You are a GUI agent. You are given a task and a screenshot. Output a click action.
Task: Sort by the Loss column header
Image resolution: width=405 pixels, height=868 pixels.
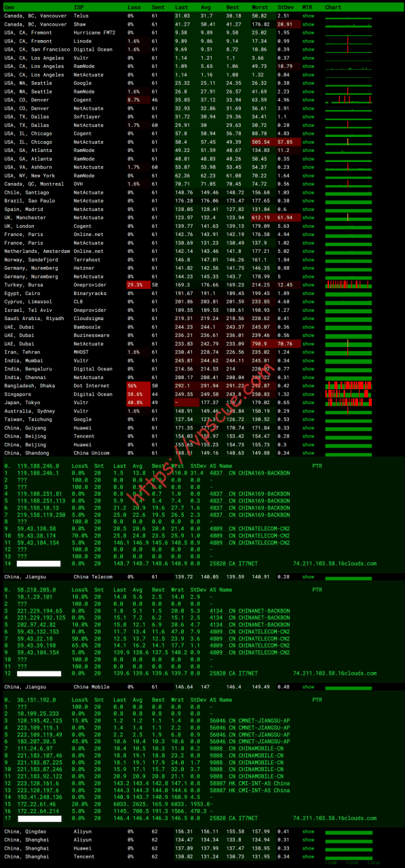coord(134,6)
